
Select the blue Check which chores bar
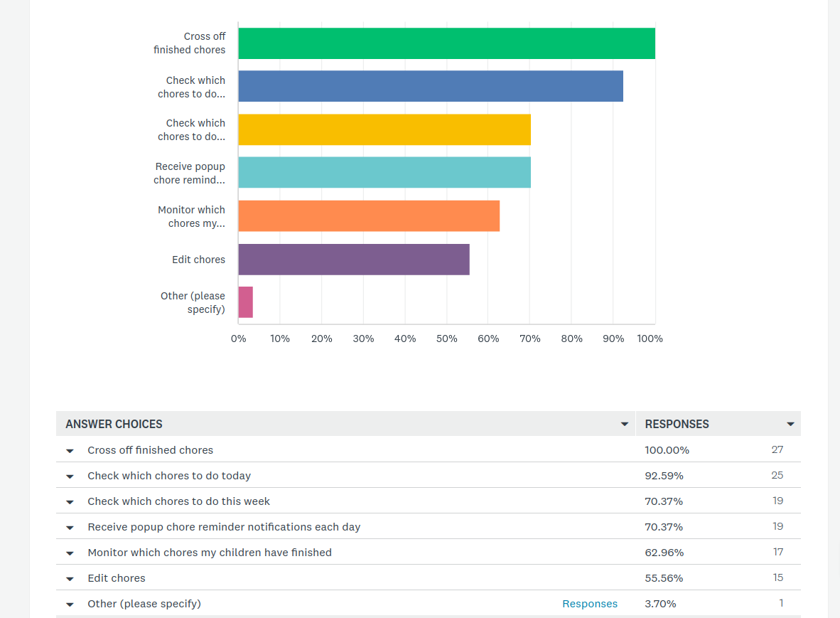(431, 86)
